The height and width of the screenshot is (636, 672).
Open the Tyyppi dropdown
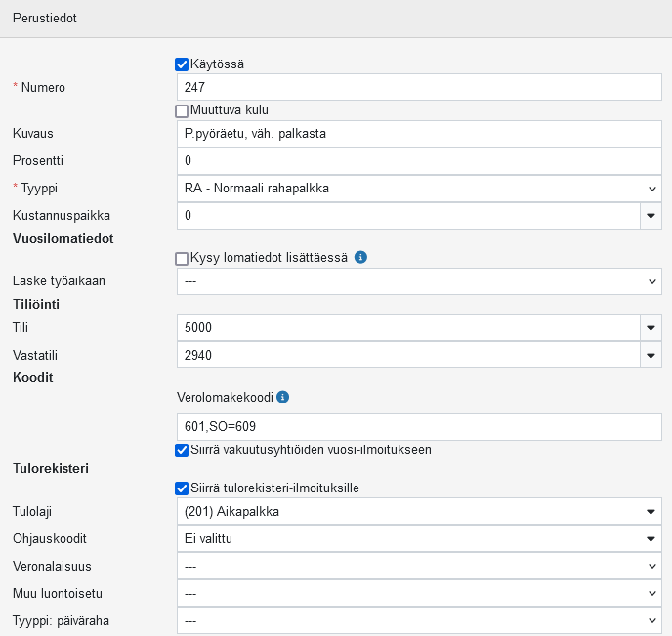418,188
